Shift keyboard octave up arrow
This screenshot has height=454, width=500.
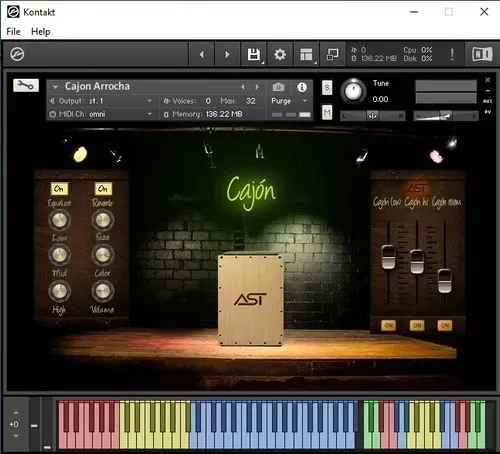coord(16,413)
